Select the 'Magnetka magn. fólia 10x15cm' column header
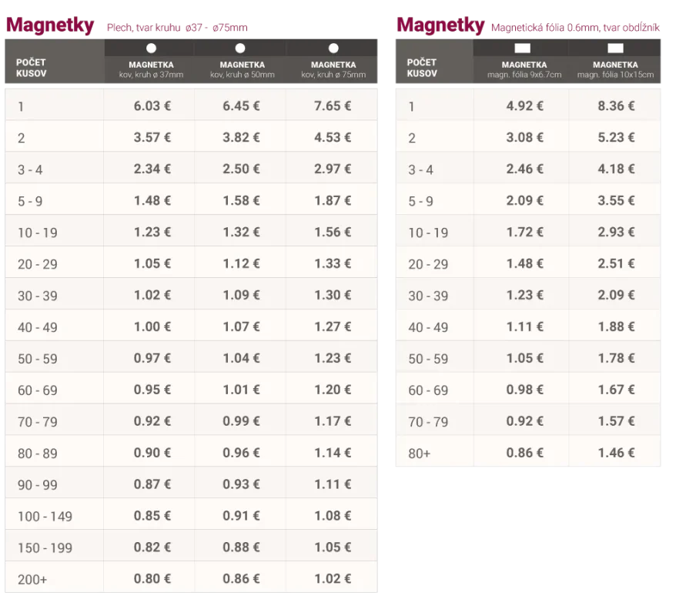The height and width of the screenshot is (616, 676). click(615, 69)
